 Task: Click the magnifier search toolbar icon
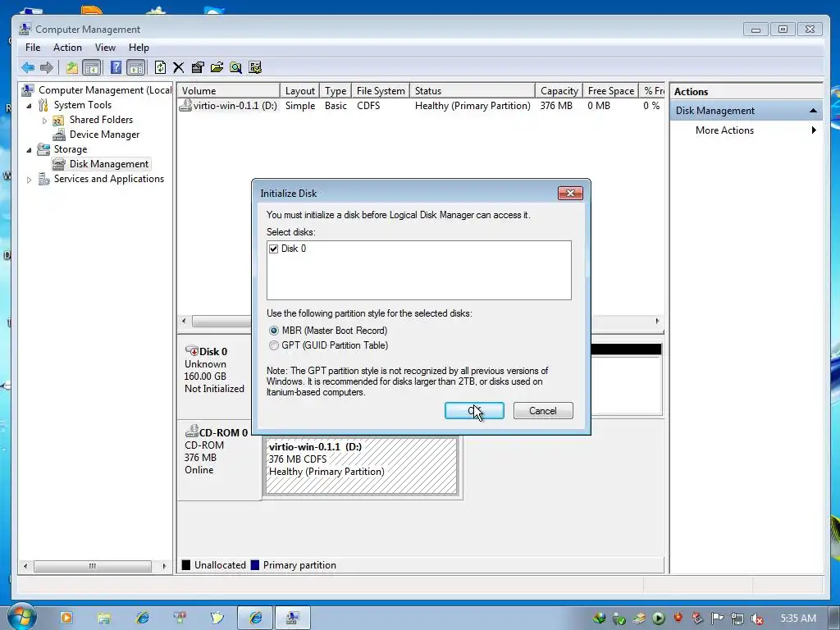pyautogui.click(x=235, y=67)
